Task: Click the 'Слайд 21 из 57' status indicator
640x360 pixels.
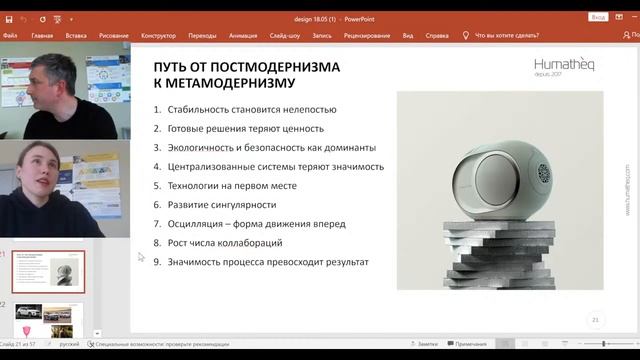Action: coord(18,344)
